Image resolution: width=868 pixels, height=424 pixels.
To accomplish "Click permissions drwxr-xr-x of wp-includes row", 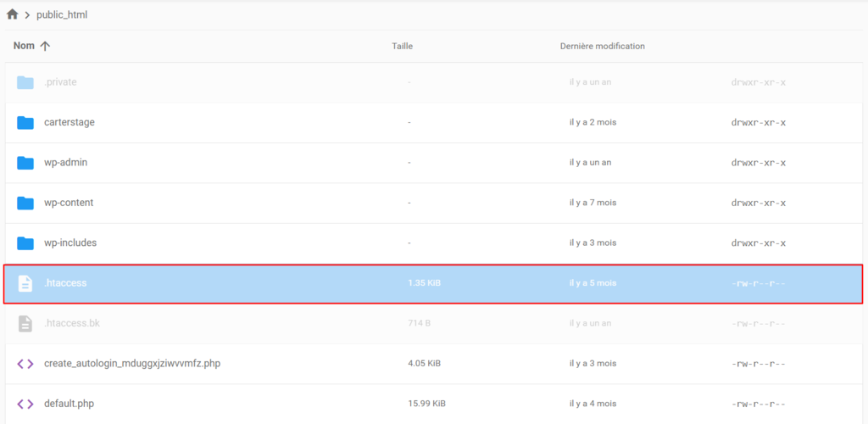I will [759, 243].
